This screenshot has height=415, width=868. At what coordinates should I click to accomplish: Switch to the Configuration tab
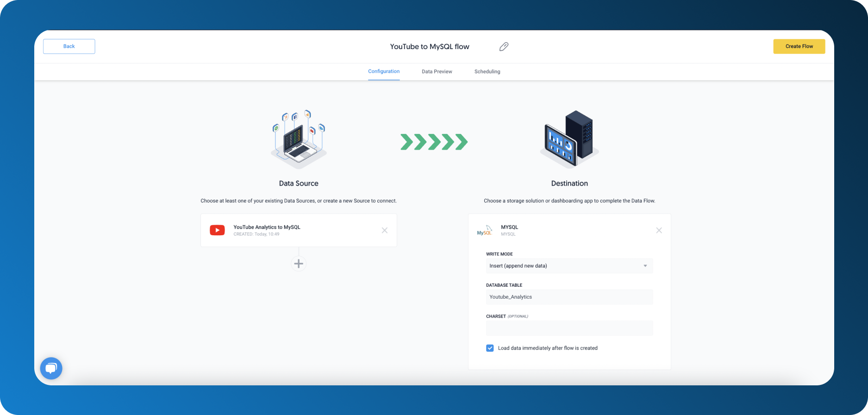click(384, 71)
